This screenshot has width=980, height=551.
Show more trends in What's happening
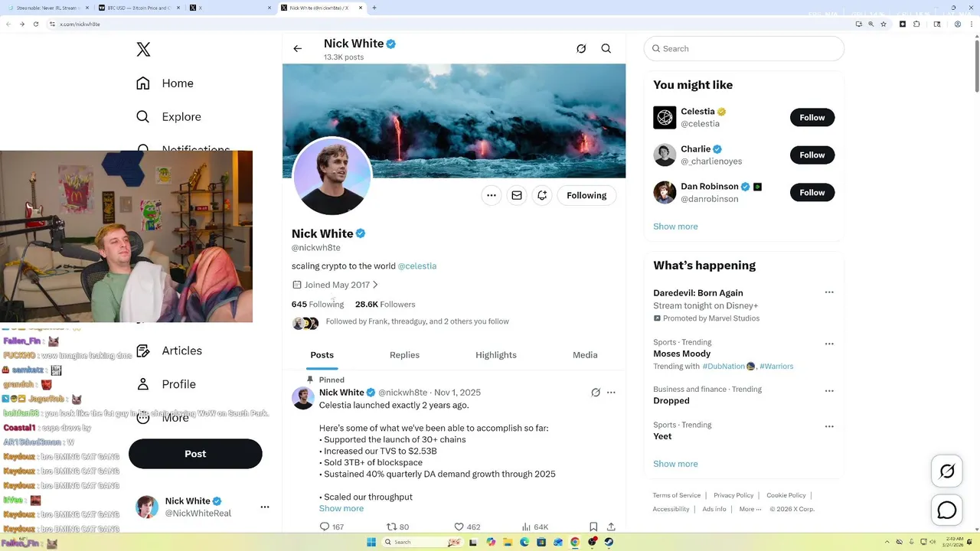[x=675, y=464]
